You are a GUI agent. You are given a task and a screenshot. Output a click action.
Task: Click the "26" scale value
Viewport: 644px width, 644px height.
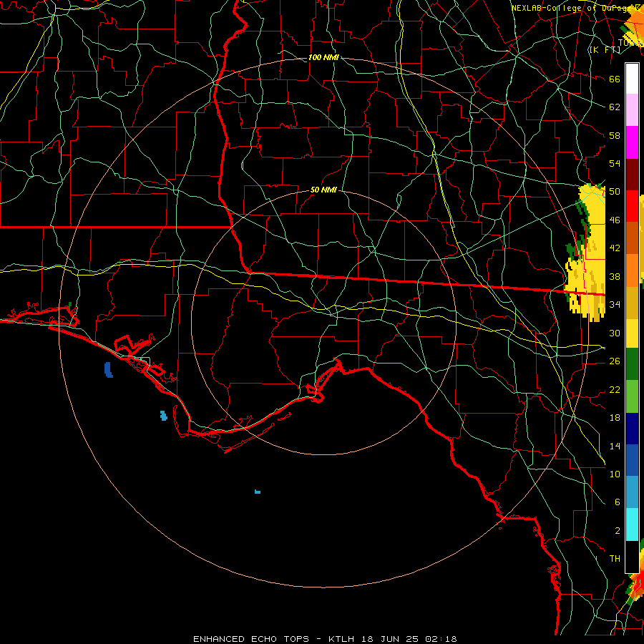click(x=615, y=361)
